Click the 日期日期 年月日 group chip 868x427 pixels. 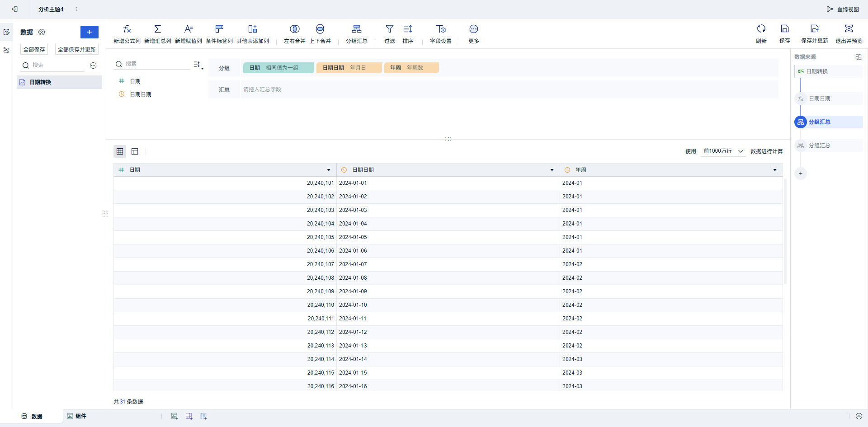(x=349, y=68)
